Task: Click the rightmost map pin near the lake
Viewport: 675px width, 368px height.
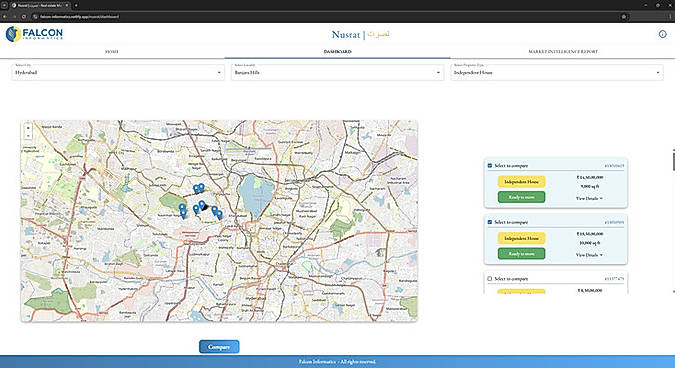Action: 220,214
